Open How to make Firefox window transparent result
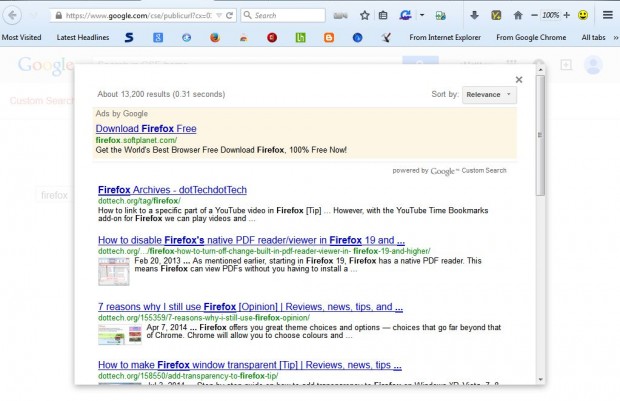Viewport: 620px width, 401px height. pyautogui.click(x=250, y=365)
